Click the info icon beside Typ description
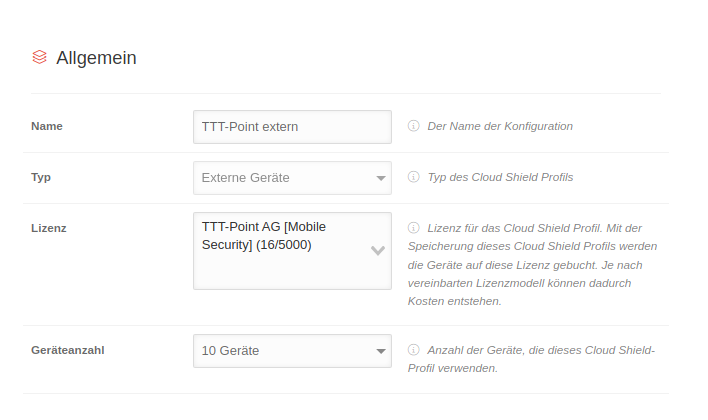Viewport: 708px width, 420px height. (x=413, y=177)
